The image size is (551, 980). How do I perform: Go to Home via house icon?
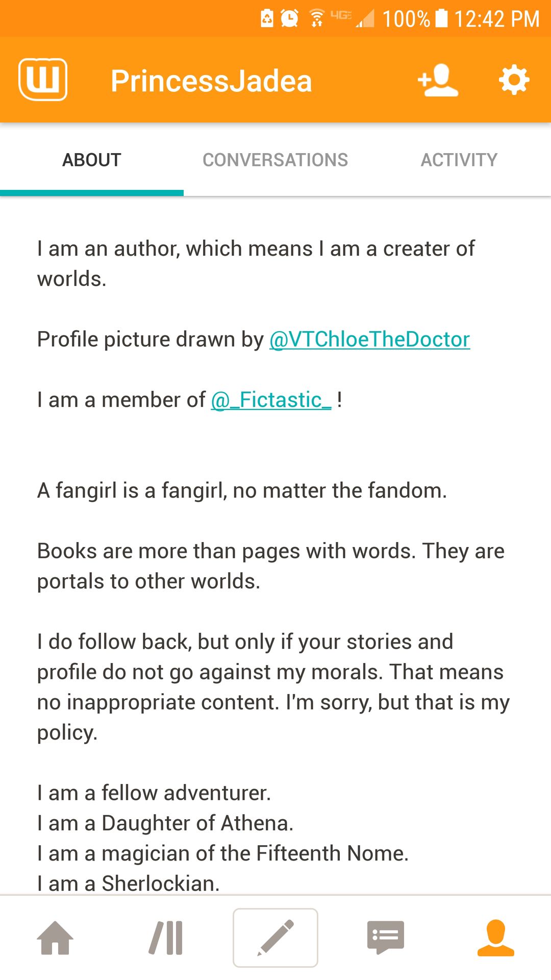click(55, 938)
